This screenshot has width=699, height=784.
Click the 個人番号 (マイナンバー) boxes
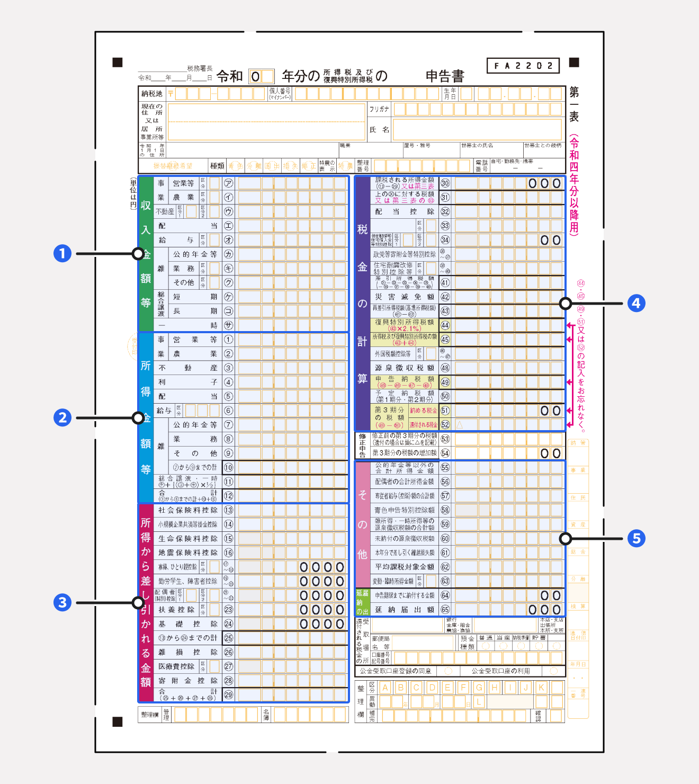(x=367, y=94)
